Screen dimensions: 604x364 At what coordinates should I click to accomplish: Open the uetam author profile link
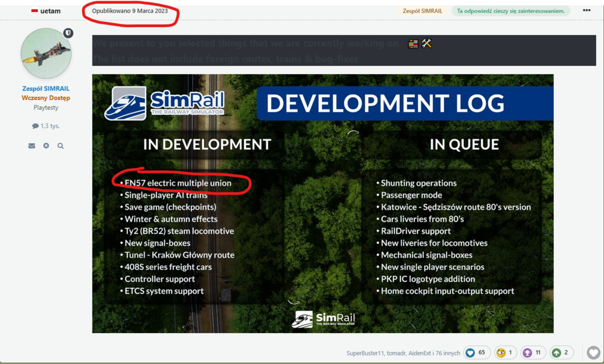(x=50, y=11)
